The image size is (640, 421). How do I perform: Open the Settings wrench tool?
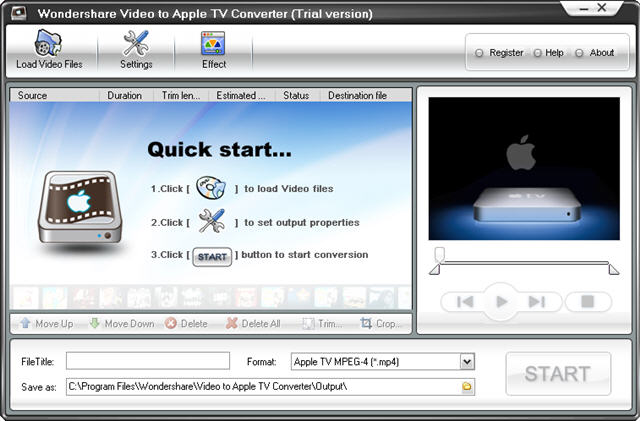point(136,49)
